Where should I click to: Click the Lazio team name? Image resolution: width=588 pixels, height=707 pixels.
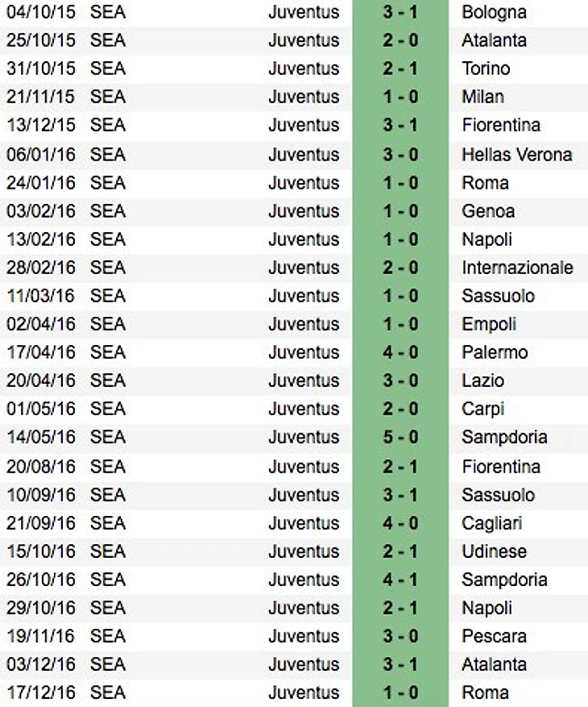pos(483,381)
